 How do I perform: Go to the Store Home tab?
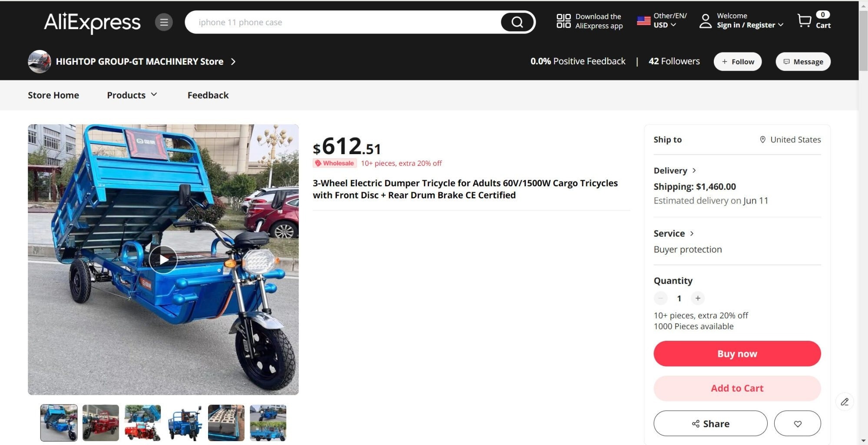point(53,95)
